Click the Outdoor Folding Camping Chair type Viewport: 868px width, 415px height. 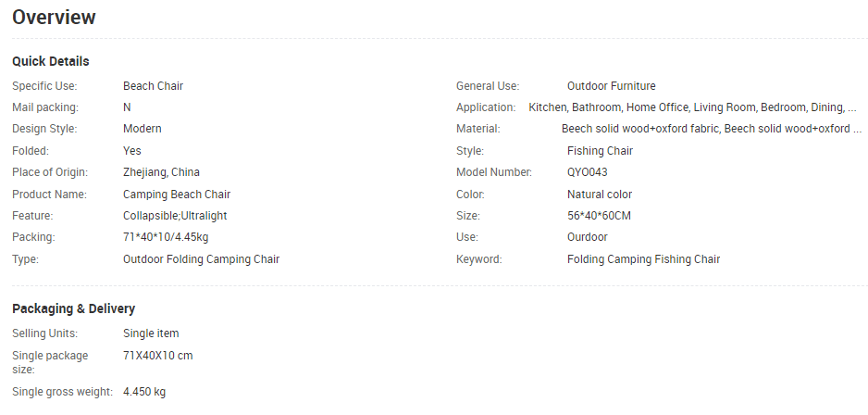(201, 259)
